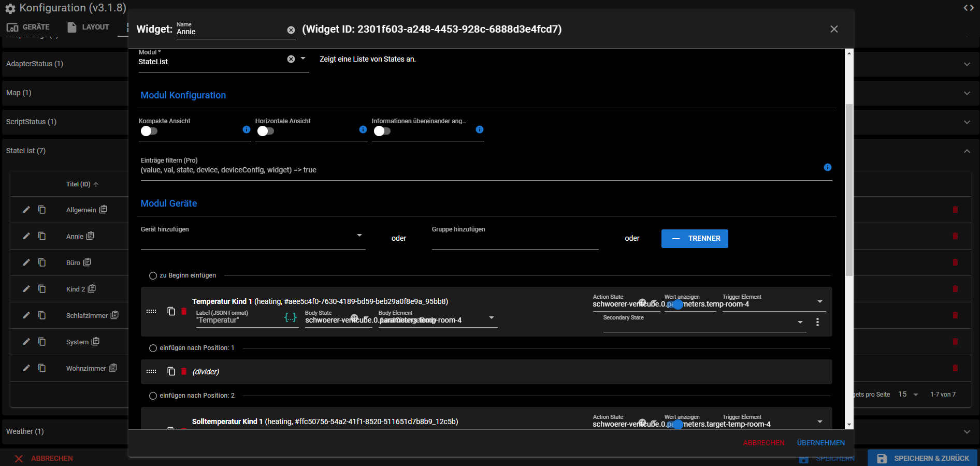Duplicate the Büro widget with the copy icon
This screenshot has width=980, height=466.
pos(42,263)
